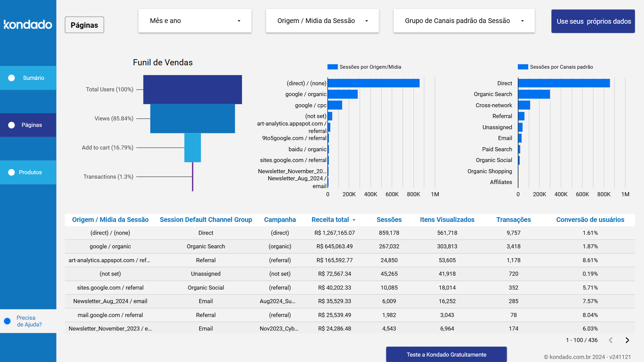Screen dimensions: 644x362
Task: Open the Origem / Midia da Sessão filter
Action: point(322,21)
